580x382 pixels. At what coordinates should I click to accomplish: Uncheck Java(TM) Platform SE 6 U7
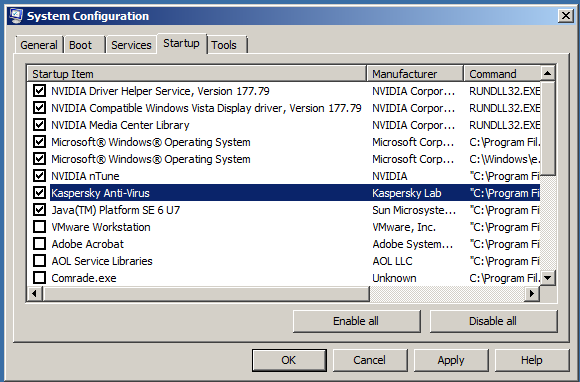click(39, 210)
